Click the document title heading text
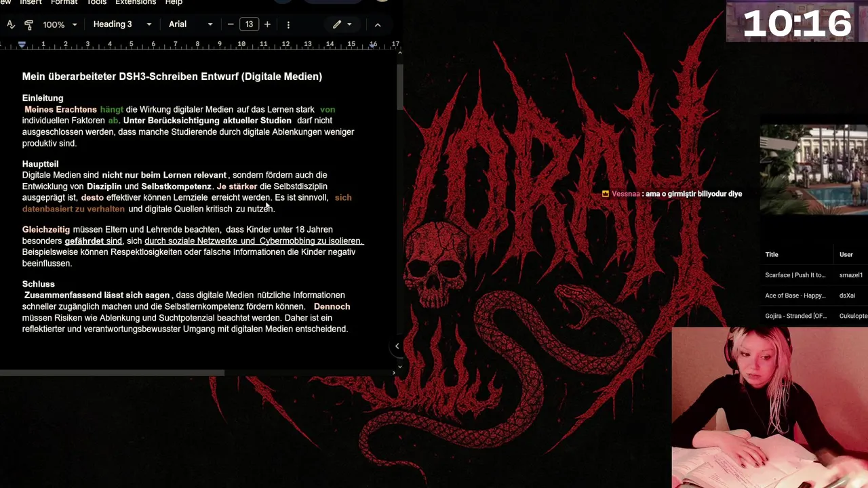868x488 pixels. (x=172, y=77)
